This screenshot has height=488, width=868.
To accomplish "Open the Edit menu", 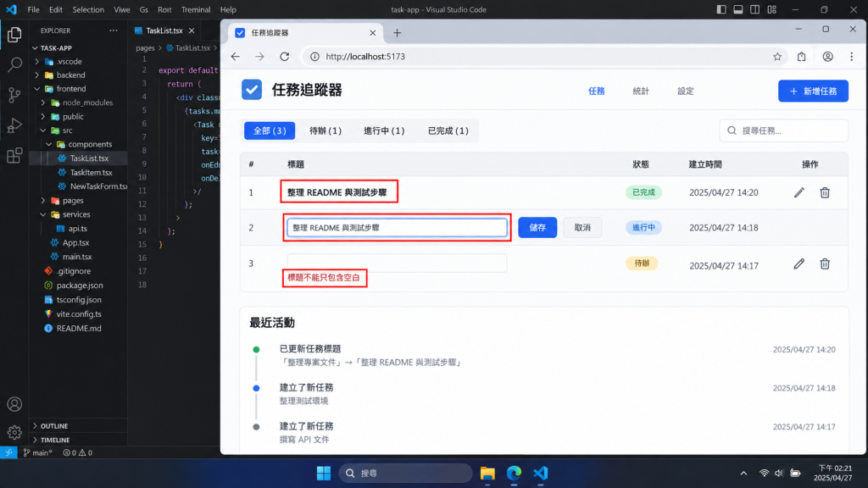I will (x=55, y=9).
